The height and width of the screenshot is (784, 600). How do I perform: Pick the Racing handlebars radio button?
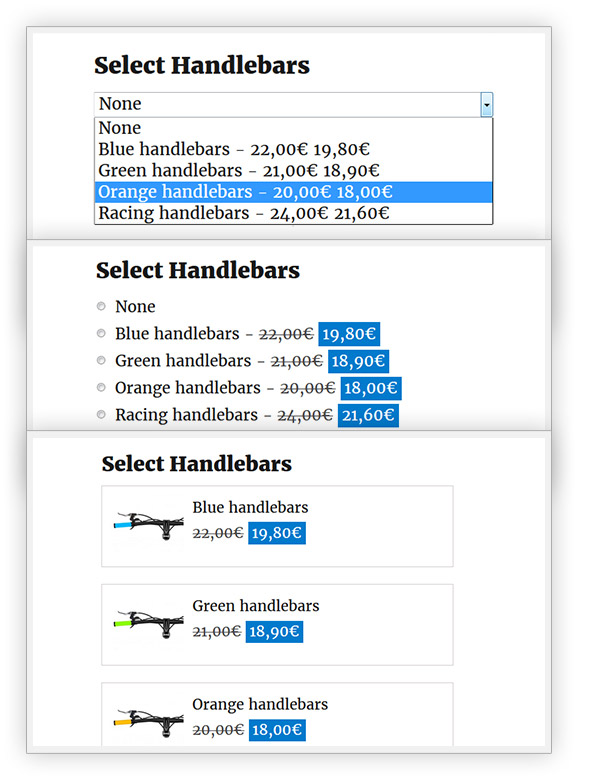click(x=101, y=415)
